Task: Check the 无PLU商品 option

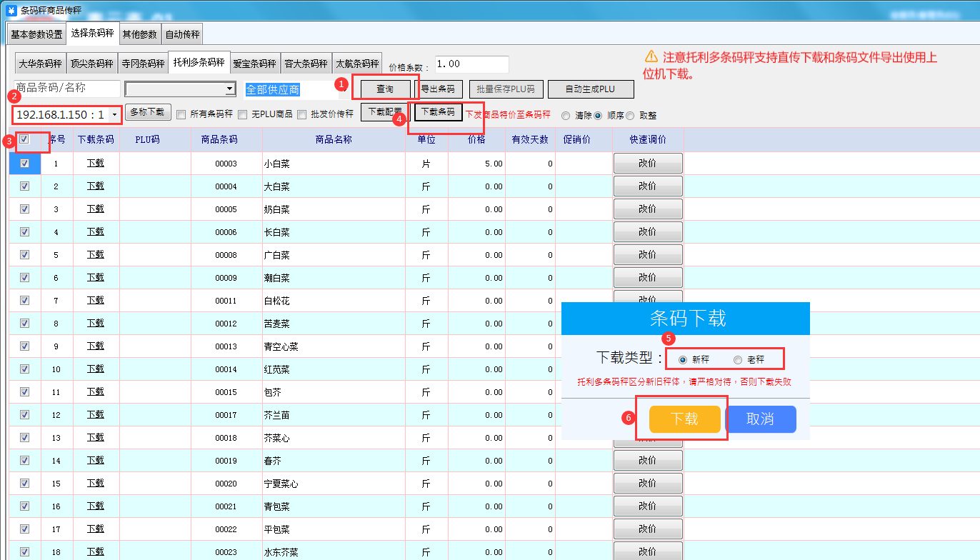Action: coord(243,114)
